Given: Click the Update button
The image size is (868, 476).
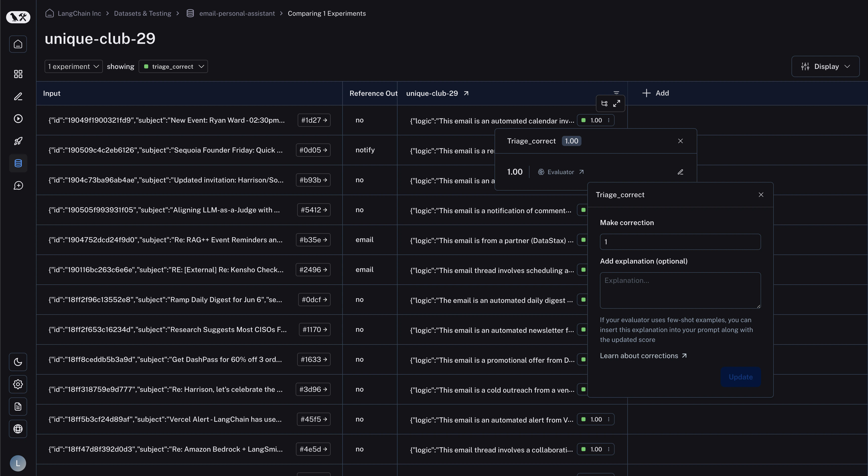Looking at the screenshot, I should (740, 377).
